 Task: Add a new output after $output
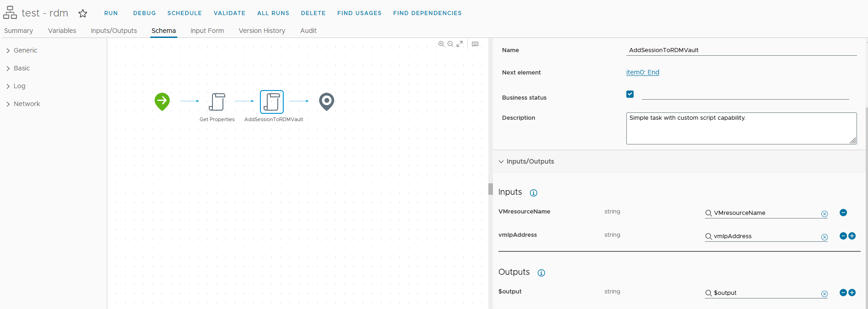[852, 293]
